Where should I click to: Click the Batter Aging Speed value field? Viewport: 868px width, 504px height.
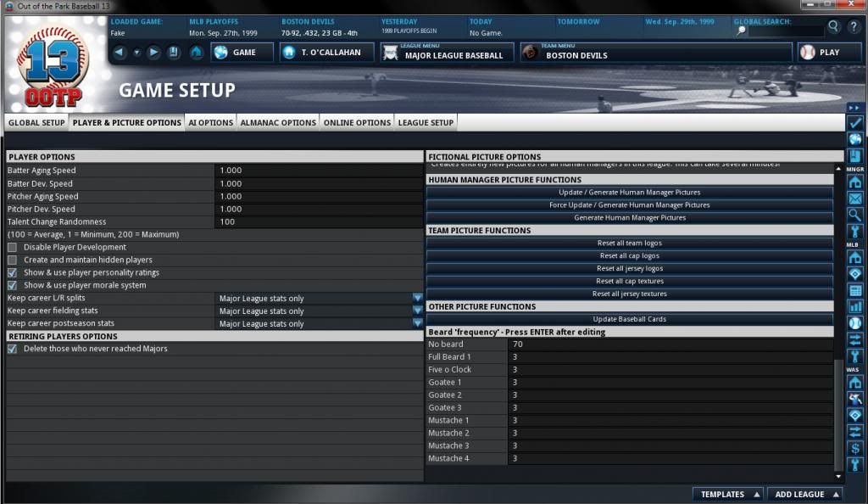319,171
